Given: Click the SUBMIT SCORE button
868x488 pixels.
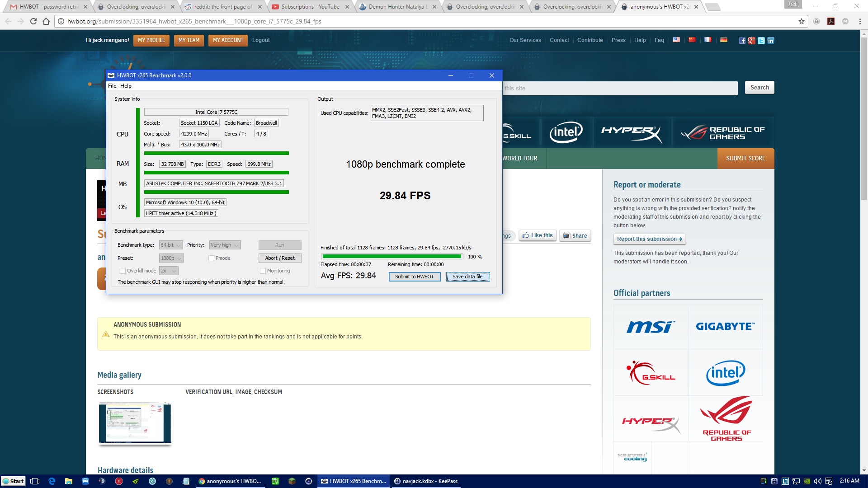Looking at the screenshot, I should click(x=745, y=159).
